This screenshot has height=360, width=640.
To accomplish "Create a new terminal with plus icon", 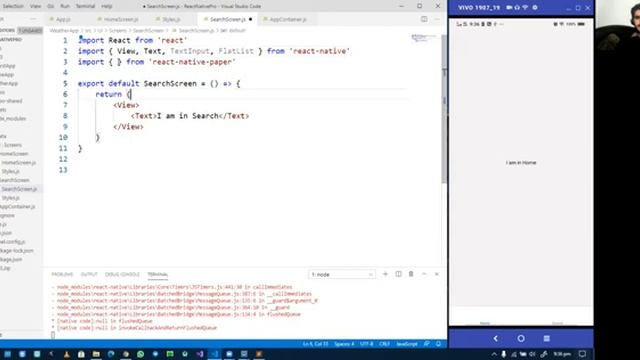I will pos(385,274).
